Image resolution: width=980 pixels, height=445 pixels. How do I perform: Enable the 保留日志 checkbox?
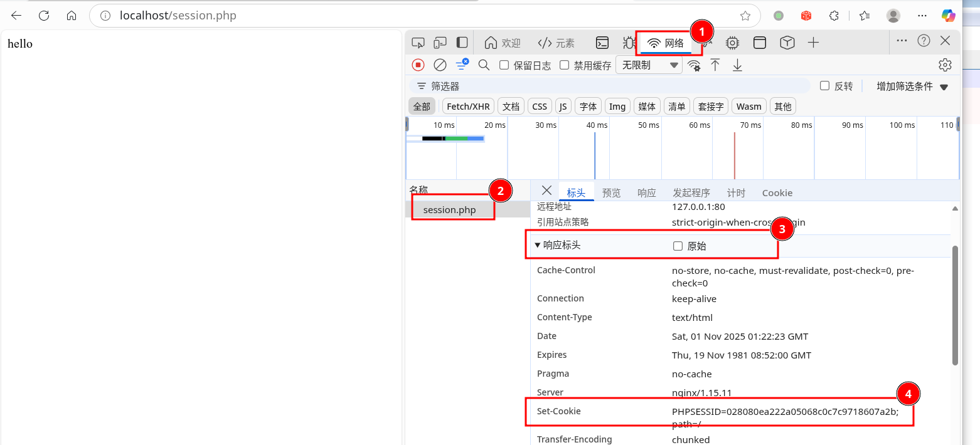click(x=504, y=65)
